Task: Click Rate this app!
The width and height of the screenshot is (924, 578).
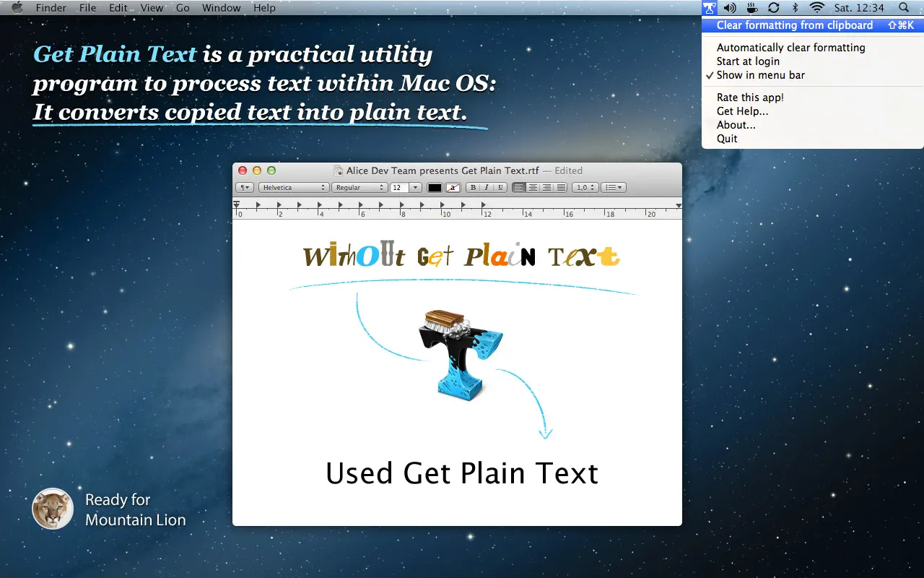Action: tap(749, 97)
